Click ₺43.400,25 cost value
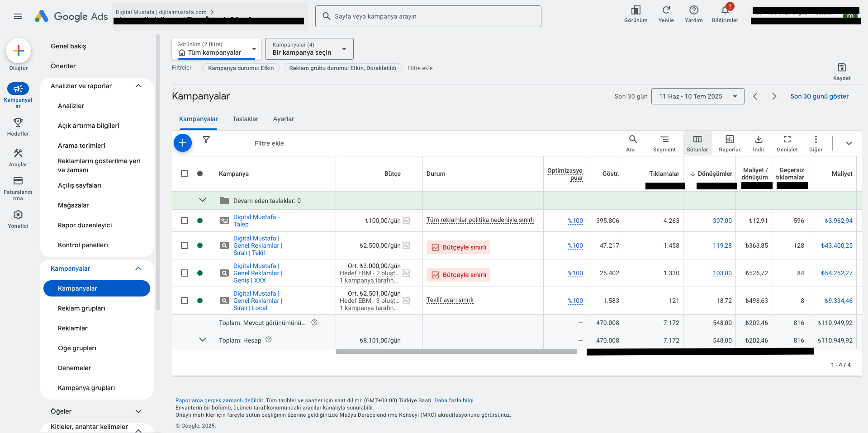Viewport: 868px width, 433px height. [837, 245]
